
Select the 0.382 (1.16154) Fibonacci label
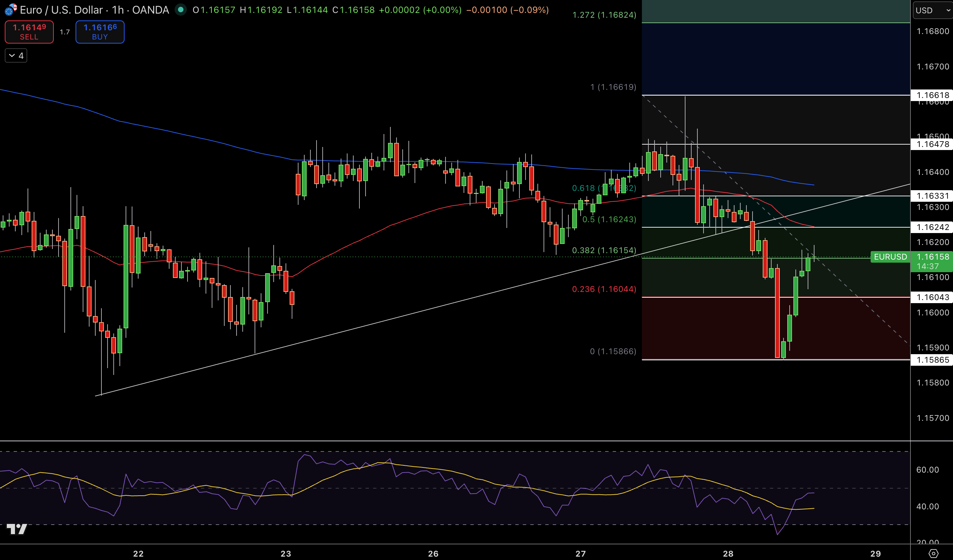click(604, 250)
